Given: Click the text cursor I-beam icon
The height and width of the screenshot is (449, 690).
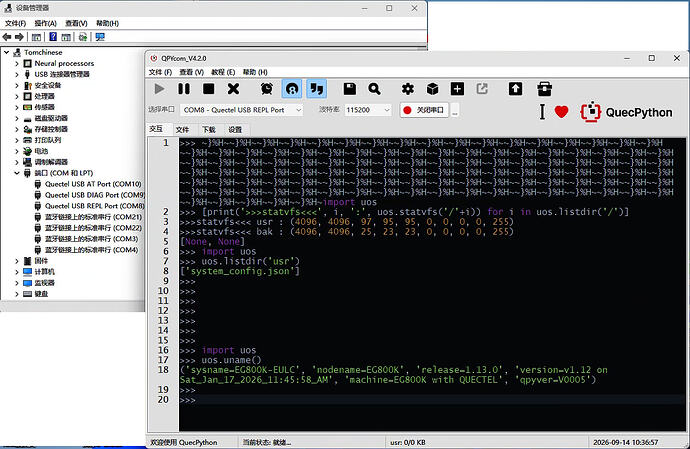Looking at the screenshot, I should click(542, 112).
